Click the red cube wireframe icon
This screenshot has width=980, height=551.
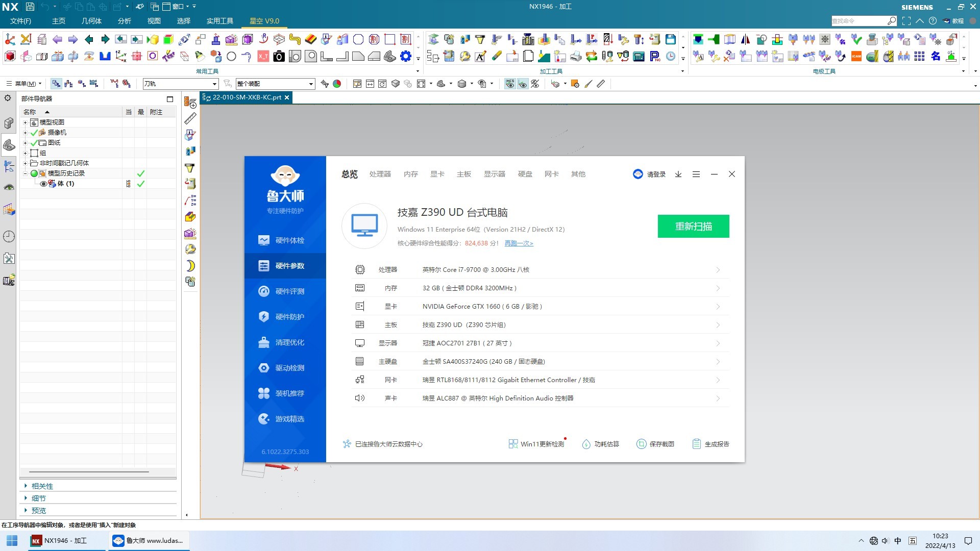pyautogui.click(x=10, y=56)
